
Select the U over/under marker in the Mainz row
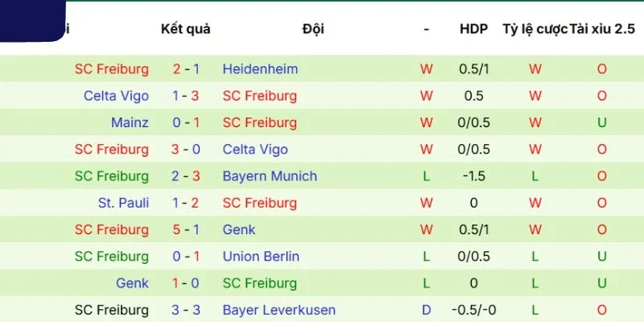click(601, 122)
